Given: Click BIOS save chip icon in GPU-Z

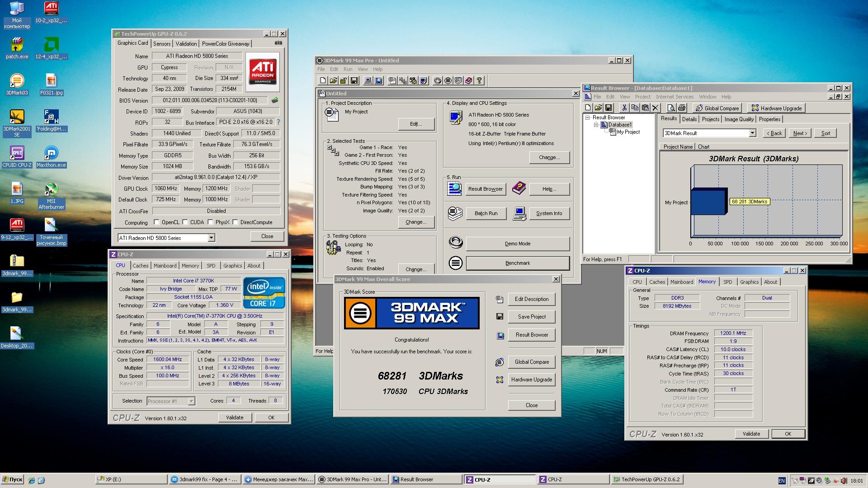Looking at the screenshot, I should pos(274,100).
